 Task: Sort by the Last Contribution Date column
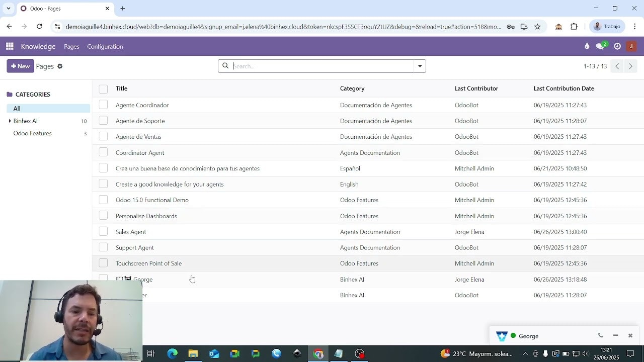click(563, 88)
